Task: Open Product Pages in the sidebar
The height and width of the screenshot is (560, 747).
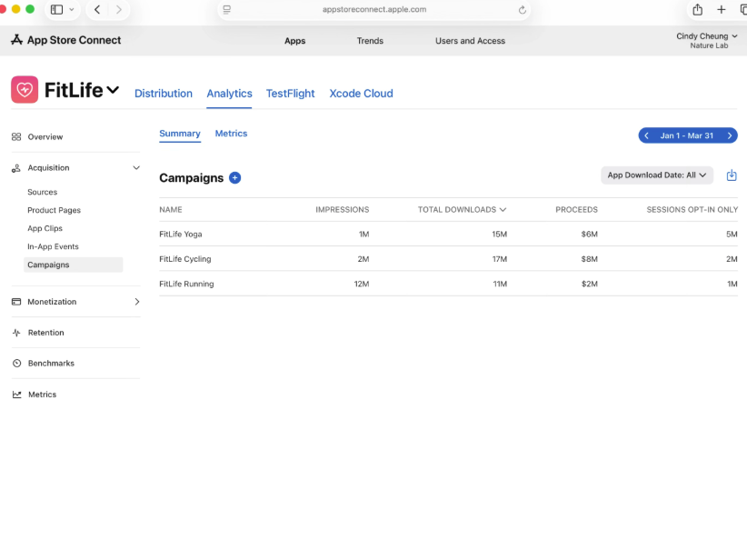Action: [54, 210]
